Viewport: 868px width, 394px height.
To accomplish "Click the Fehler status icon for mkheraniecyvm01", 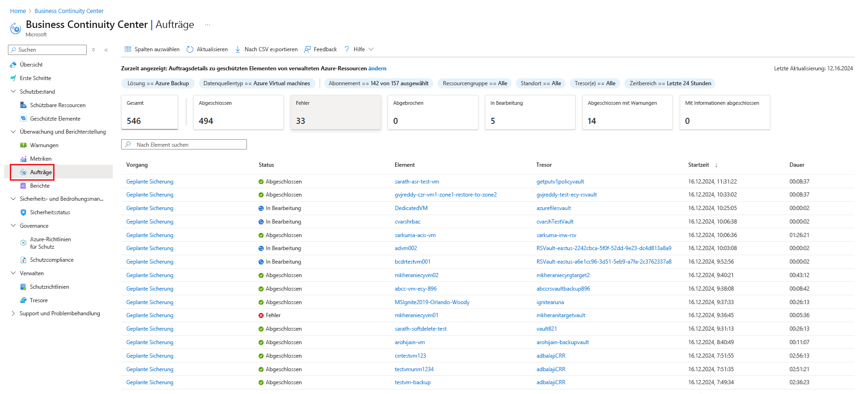I will pyautogui.click(x=261, y=315).
